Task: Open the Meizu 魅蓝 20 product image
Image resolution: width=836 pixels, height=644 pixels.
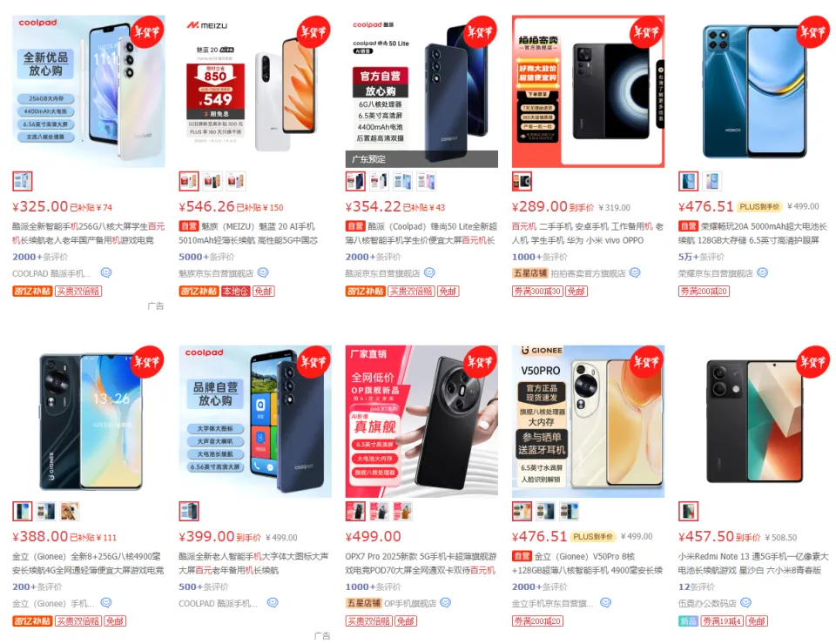Action: coord(255,91)
